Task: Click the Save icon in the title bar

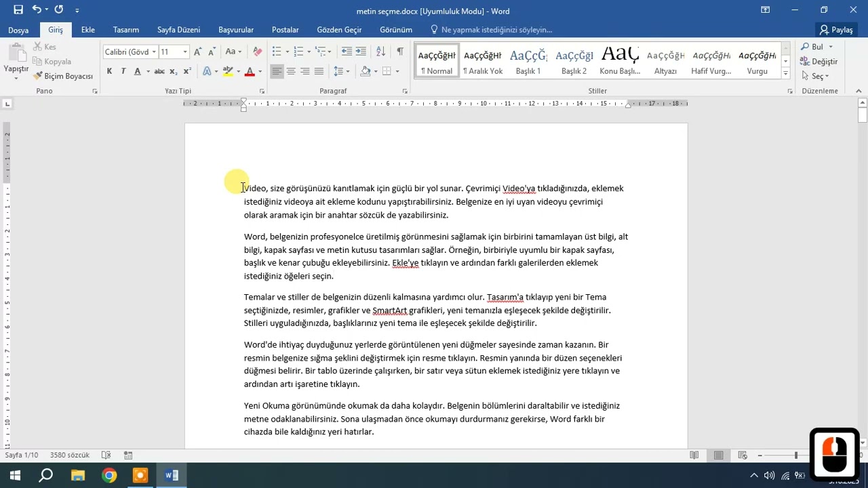Action: [x=18, y=10]
